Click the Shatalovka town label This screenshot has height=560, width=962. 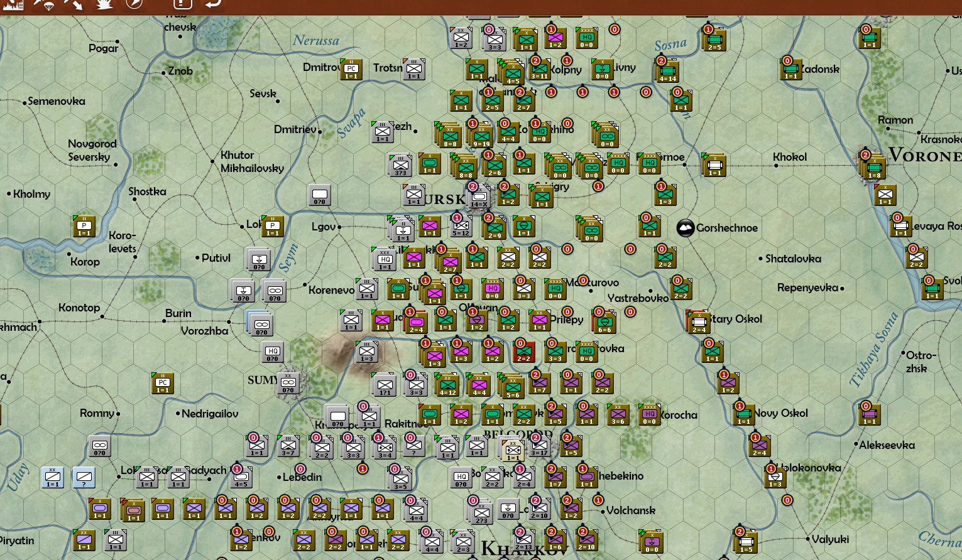(793, 259)
